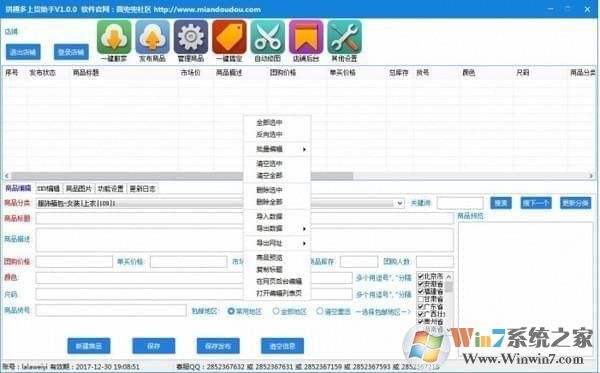600x373 pixels.
Task: Click the 搜下一个 button
Action: tap(536, 203)
